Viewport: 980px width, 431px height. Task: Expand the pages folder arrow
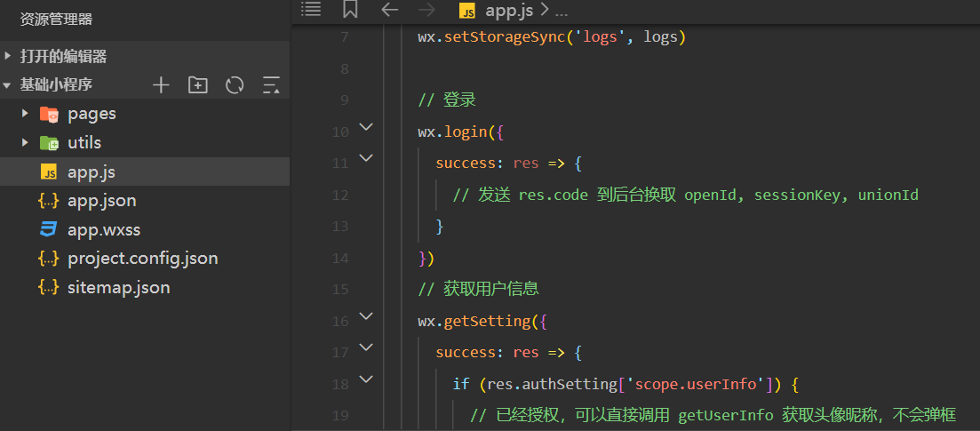(x=25, y=113)
